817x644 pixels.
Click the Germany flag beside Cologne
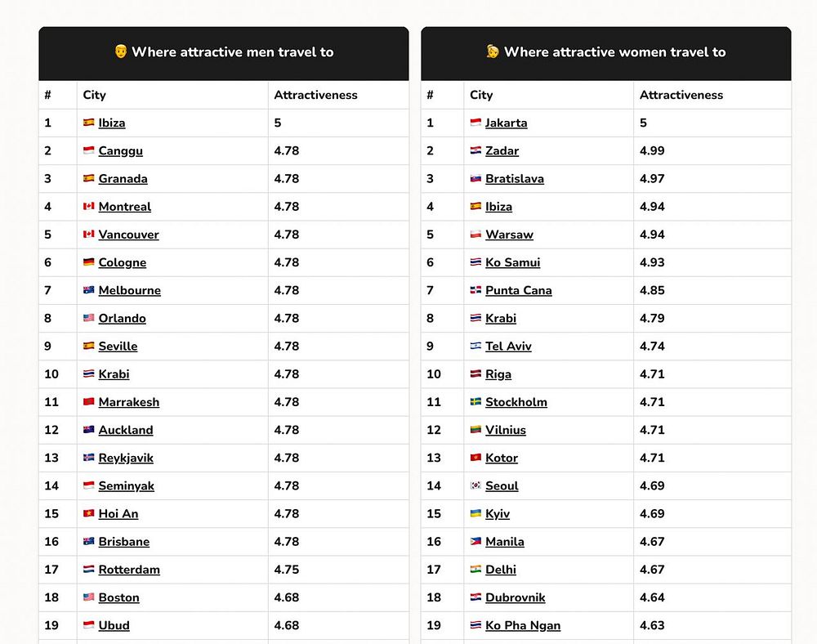point(88,262)
